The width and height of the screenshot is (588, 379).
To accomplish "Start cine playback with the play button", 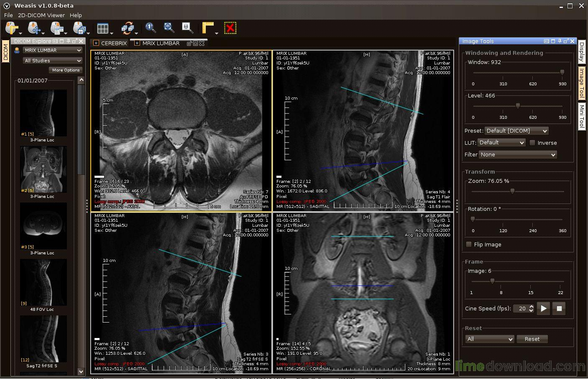I will click(x=543, y=309).
